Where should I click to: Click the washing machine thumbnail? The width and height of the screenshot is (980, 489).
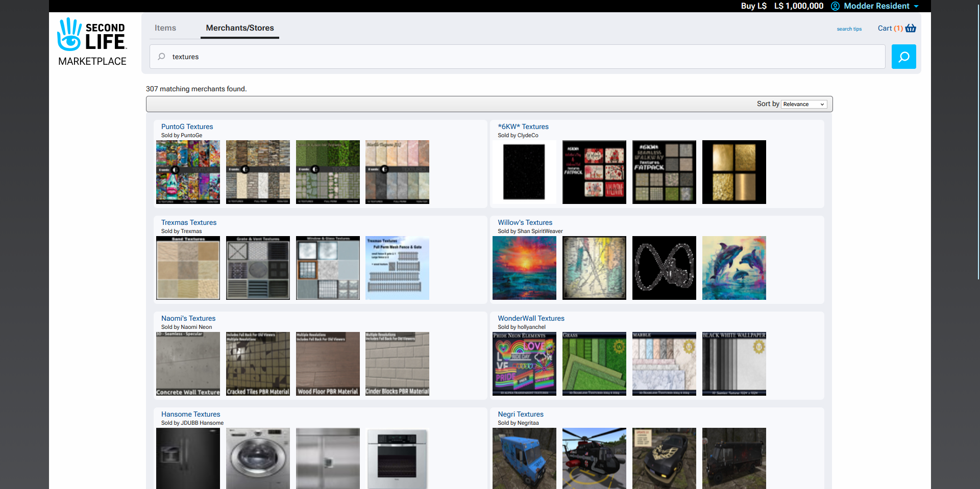coord(258,458)
